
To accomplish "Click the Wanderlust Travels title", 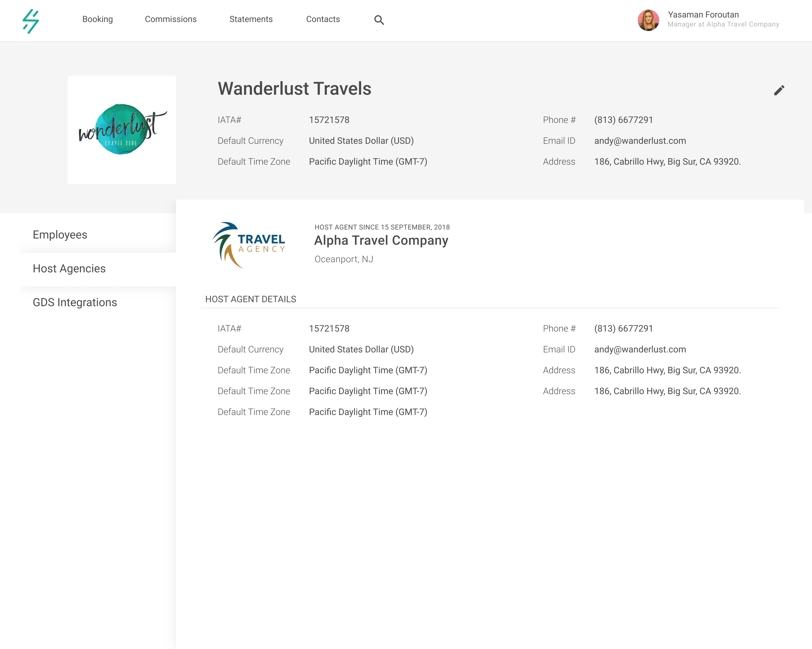I will (295, 89).
